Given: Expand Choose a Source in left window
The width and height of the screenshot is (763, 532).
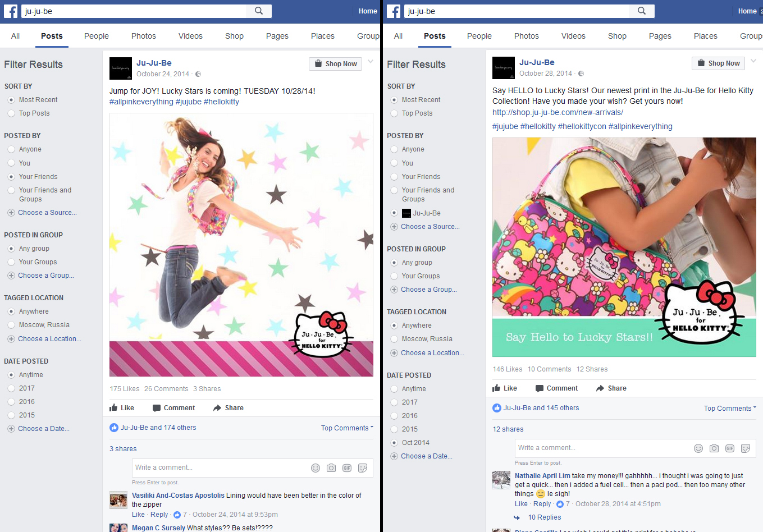Looking at the screenshot, I should click(47, 213).
